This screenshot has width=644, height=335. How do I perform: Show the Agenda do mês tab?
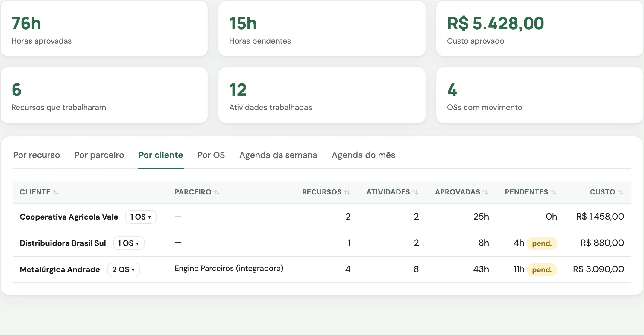pos(363,155)
